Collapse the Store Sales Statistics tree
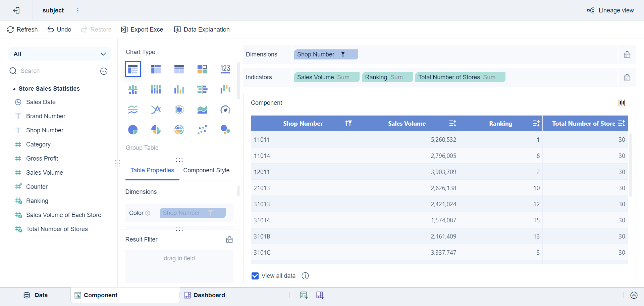 [14, 89]
